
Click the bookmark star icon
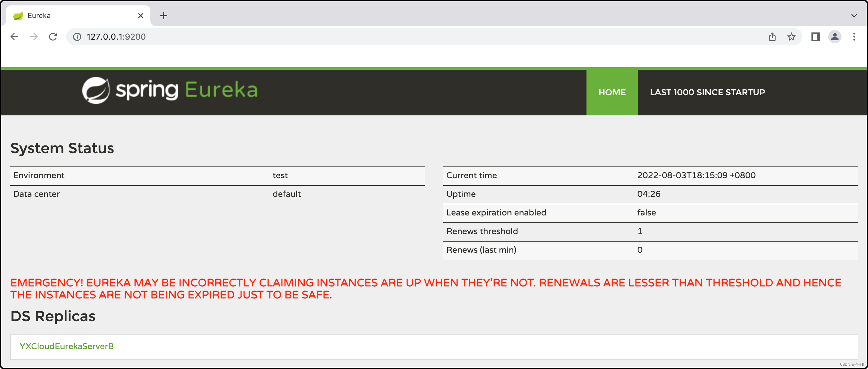tap(792, 37)
